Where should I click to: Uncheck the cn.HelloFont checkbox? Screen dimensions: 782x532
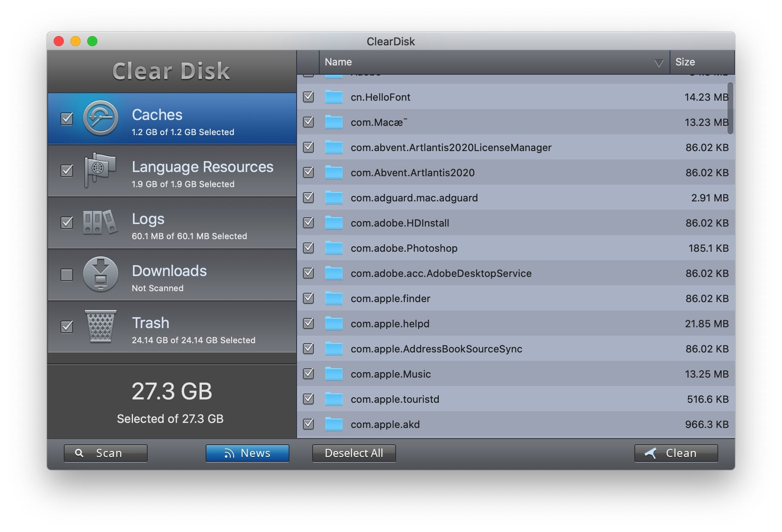coord(308,97)
